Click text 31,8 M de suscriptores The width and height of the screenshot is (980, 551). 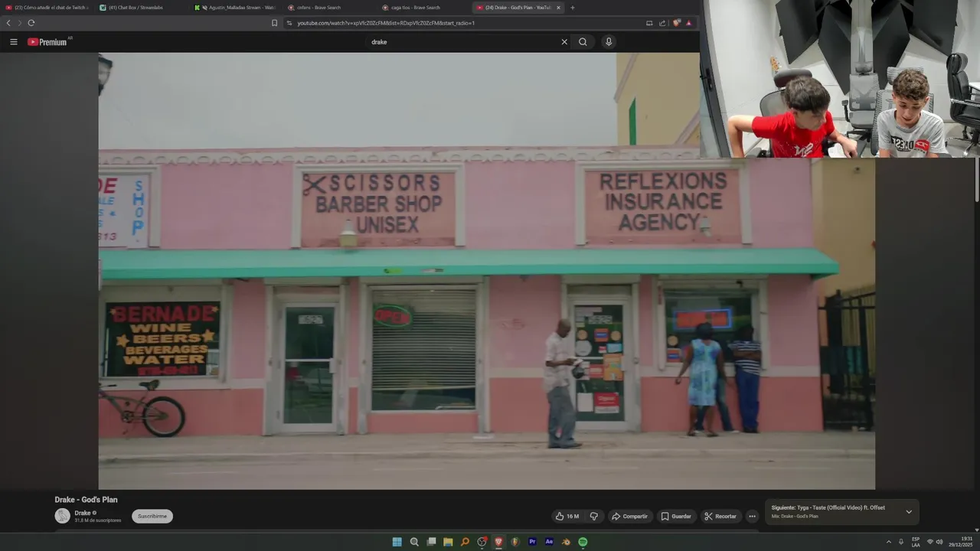click(x=98, y=520)
